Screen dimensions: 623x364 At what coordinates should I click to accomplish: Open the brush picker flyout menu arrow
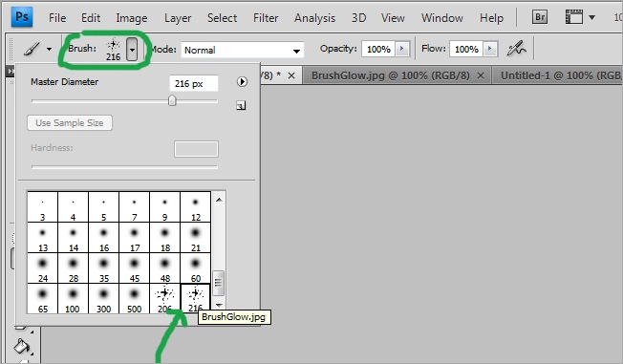click(242, 82)
